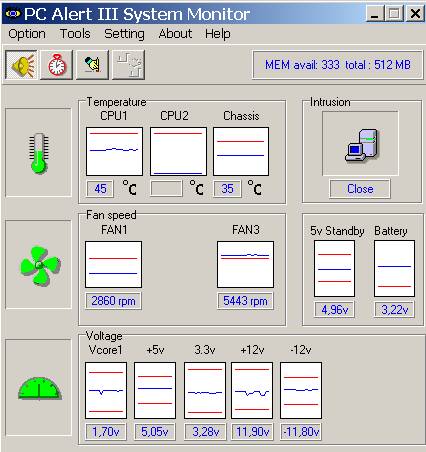Click the FAN1 speed graph
The height and width of the screenshot is (452, 426).
(x=113, y=265)
